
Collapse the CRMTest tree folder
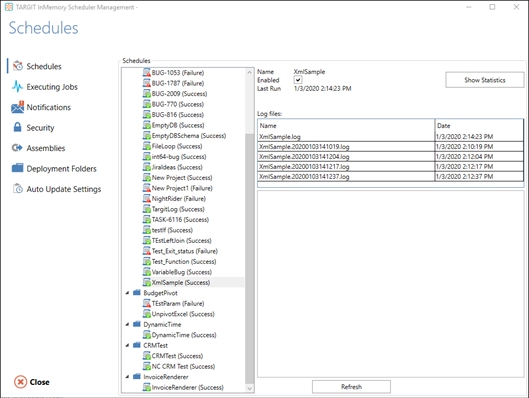pos(127,345)
